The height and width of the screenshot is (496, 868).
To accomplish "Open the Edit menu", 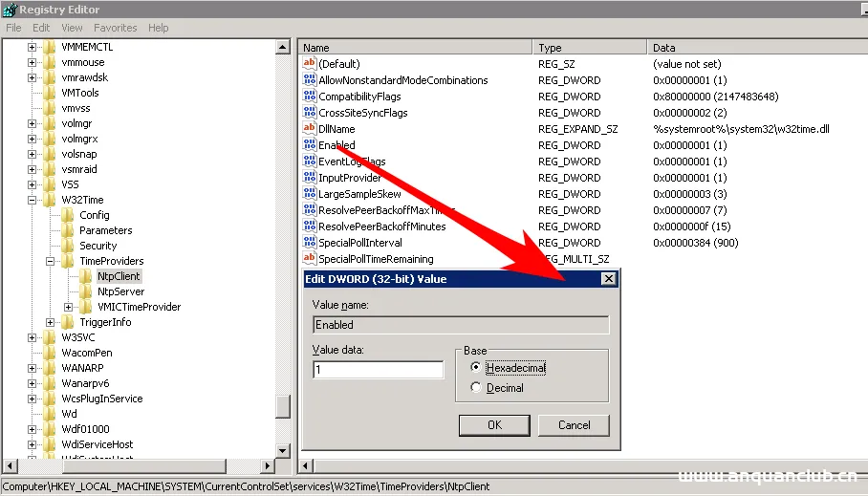I will 41,28.
